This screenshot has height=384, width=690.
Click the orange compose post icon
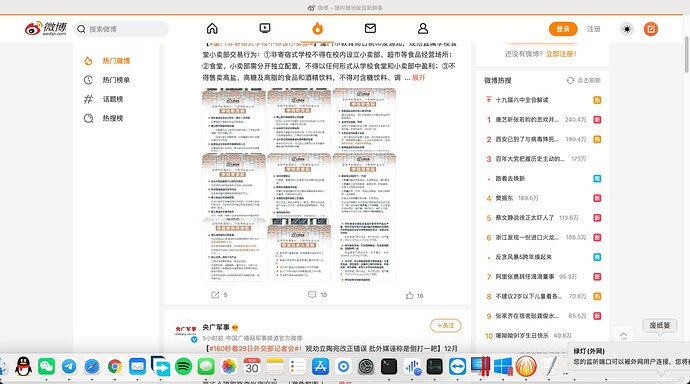click(x=651, y=29)
